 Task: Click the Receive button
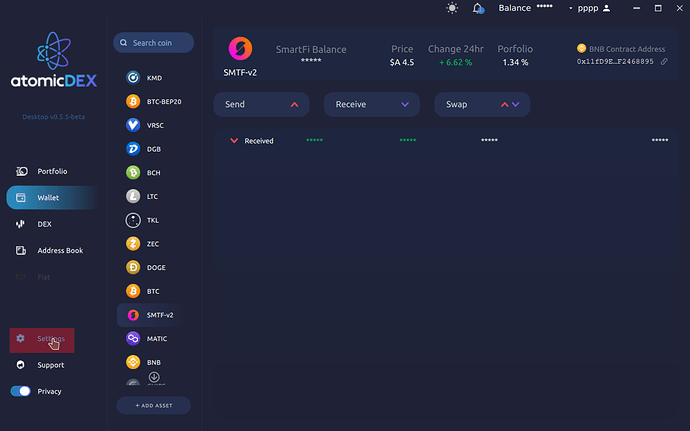click(372, 104)
